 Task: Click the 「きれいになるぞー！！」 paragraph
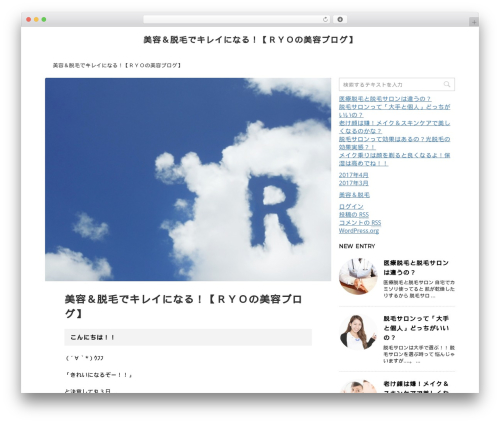(99, 375)
